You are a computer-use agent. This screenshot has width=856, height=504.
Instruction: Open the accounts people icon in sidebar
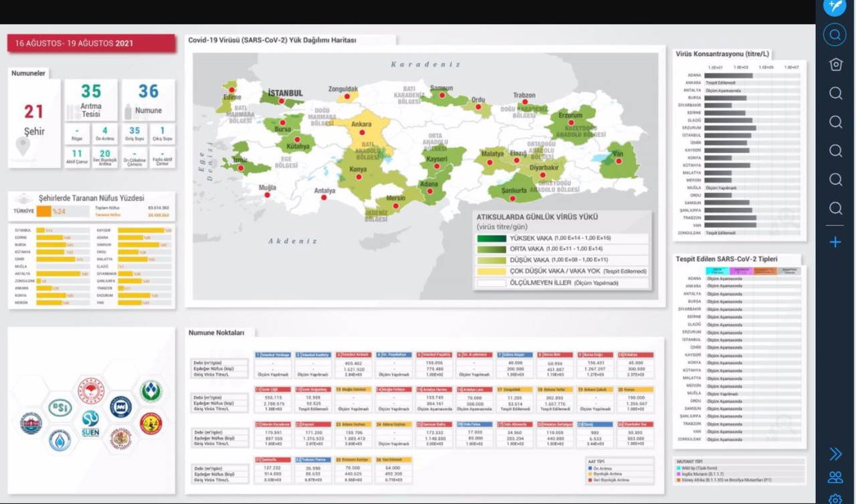coord(835,477)
